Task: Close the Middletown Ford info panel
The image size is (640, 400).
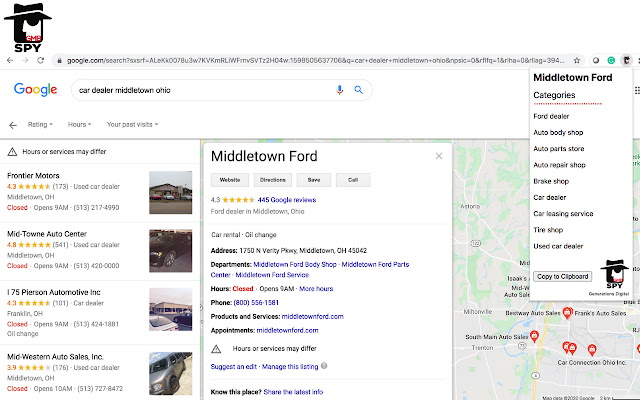Action: [x=439, y=156]
